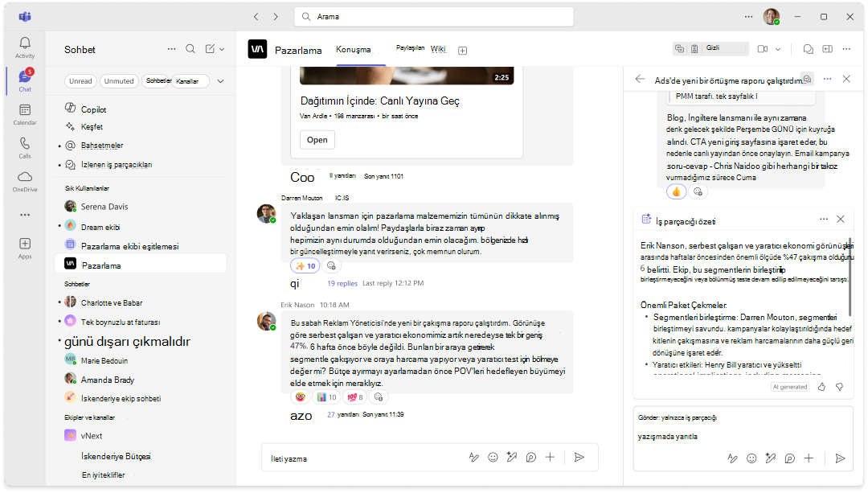868x493 pixels.
Task: Open the new chat dropdown arrow
Action: coord(222,49)
